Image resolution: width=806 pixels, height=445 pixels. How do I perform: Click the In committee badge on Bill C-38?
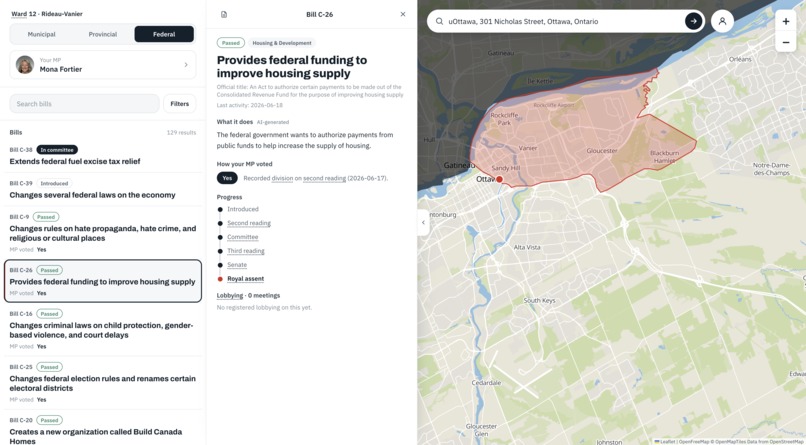pyautogui.click(x=57, y=150)
